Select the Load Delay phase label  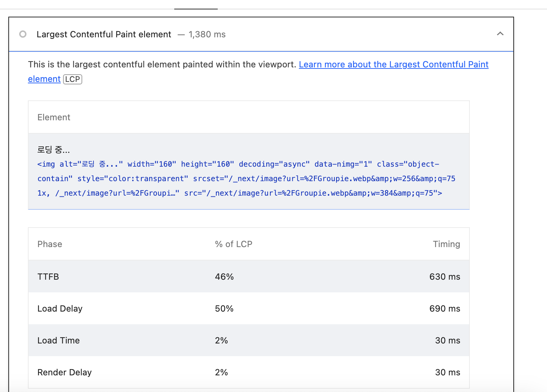pyautogui.click(x=60, y=309)
